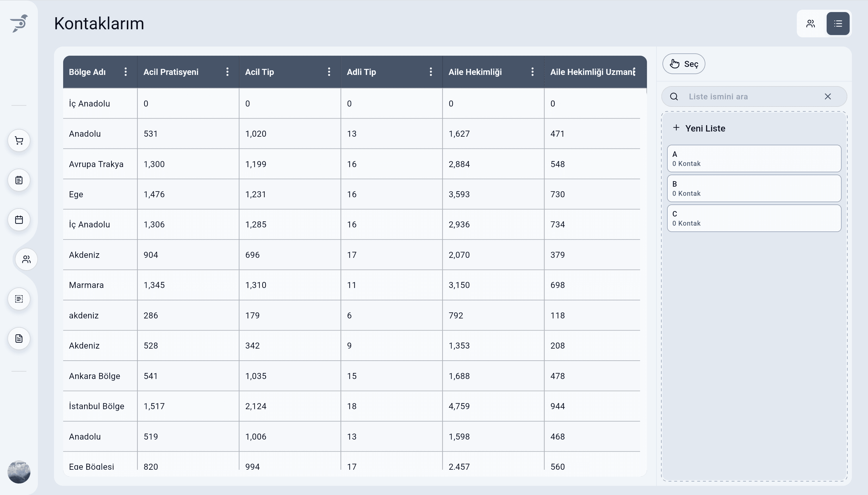Select the contacts people sidebar icon

point(26,259)
